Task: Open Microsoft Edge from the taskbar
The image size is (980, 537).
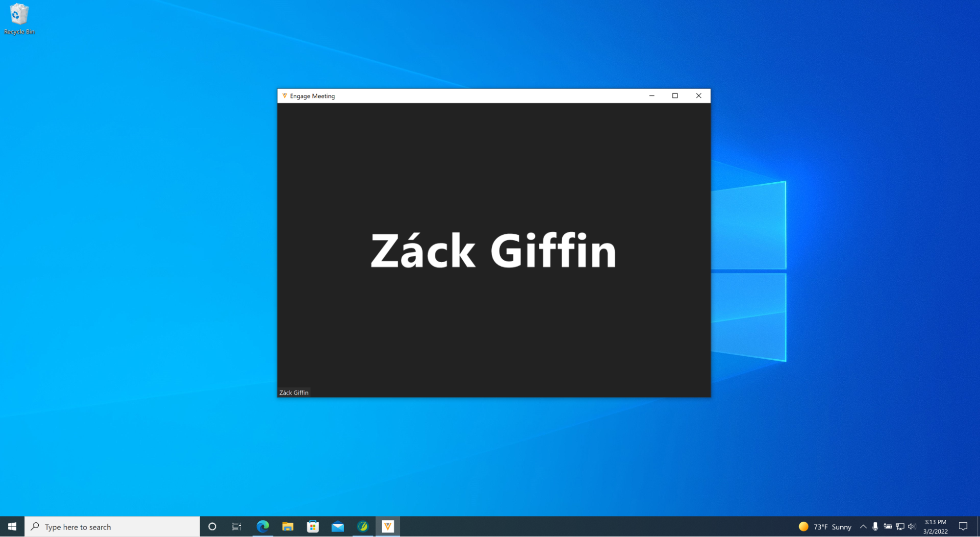Action: coord(263,527)
